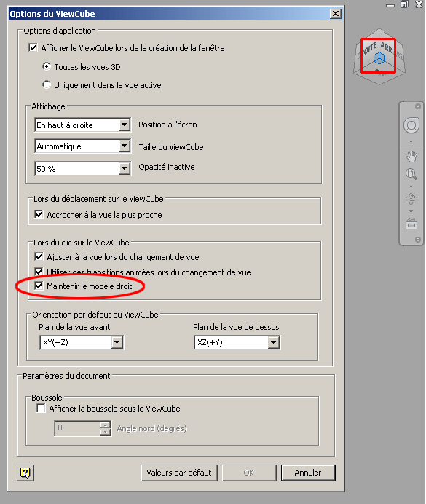Click the Angle nord degrees input field

tap(77, 428)
